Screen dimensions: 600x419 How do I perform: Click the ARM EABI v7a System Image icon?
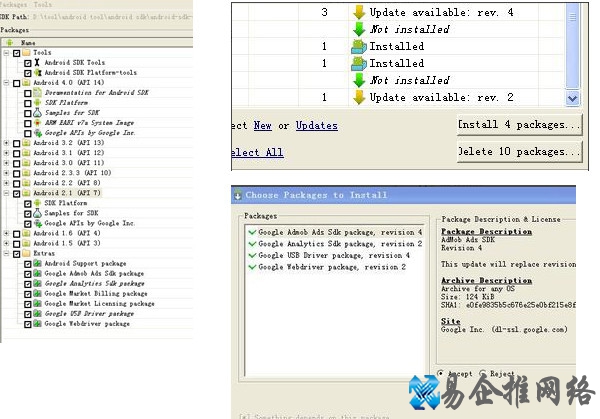pos(37,122)
